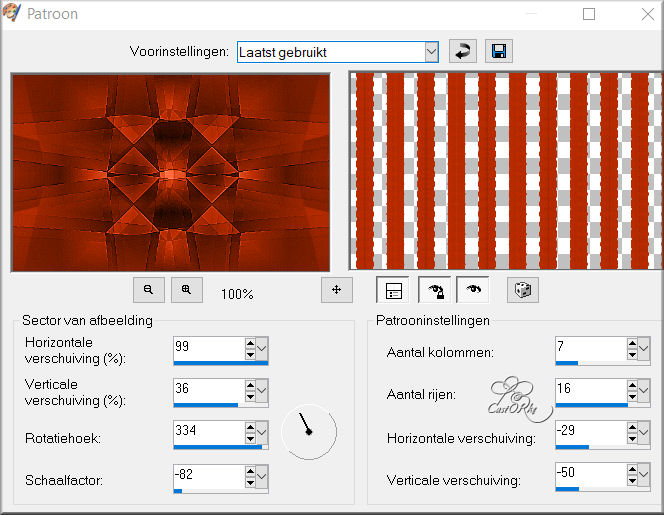Image resolution: width=664 pixels, height=515 pixels.
Task: Click the Rotatiehoek field showing 334
Action: pos(209,432)
